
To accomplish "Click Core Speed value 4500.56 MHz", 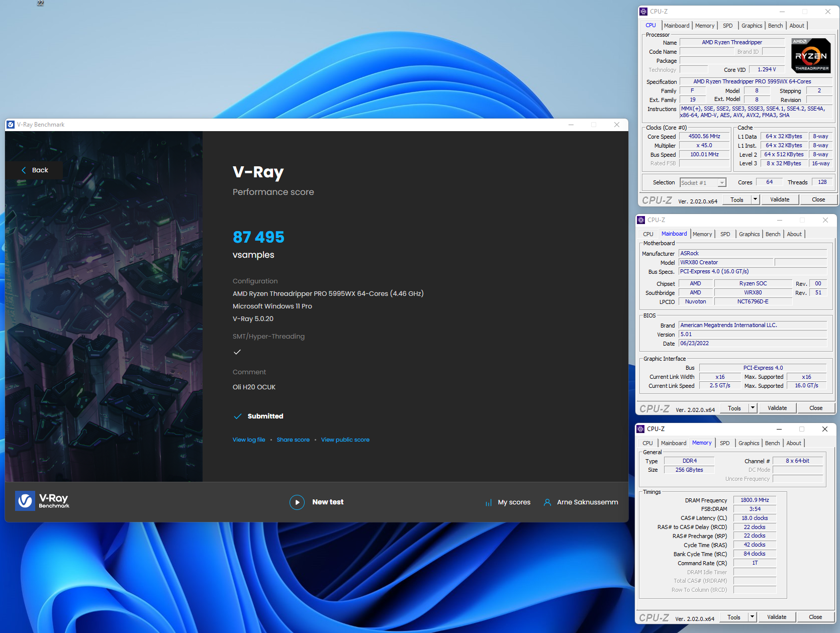I will point(704,137).
